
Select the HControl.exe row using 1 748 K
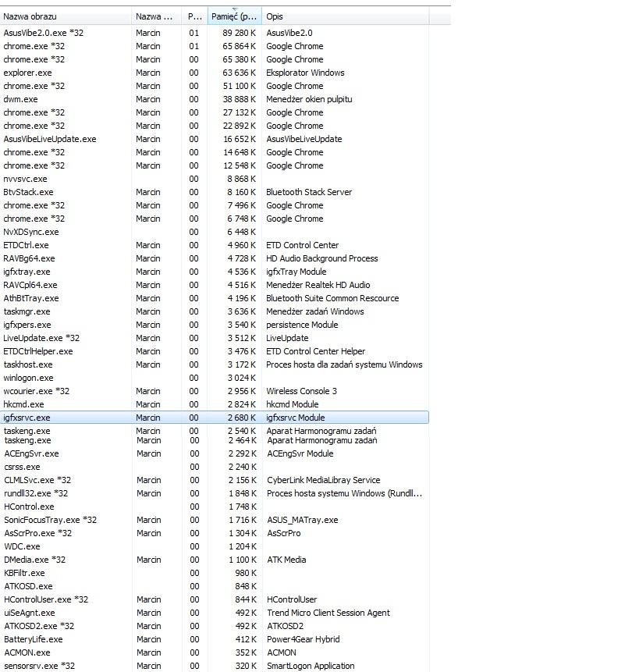coord(214,507)
